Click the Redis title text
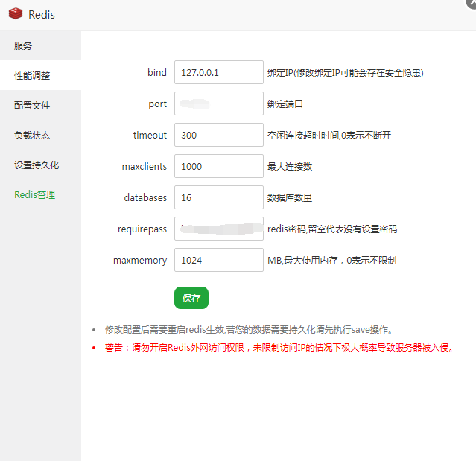Viewport: 476px width, 461px height. click(42, 15)
